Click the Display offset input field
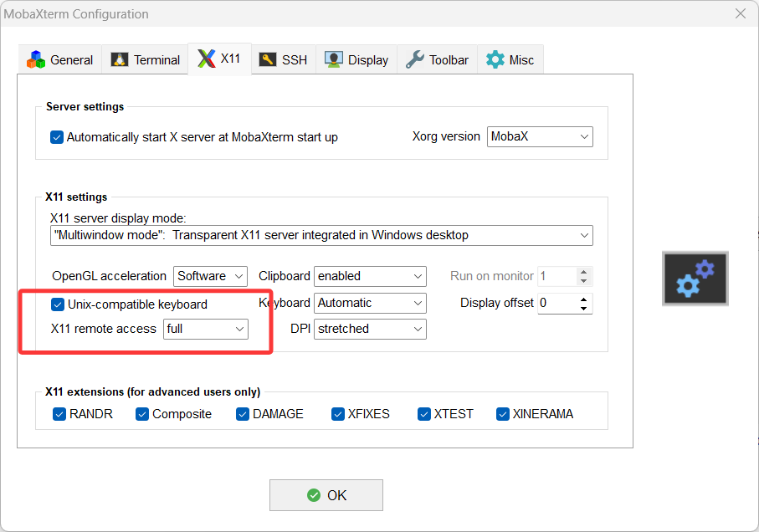Image resolution: width=759 pixels, height=532 pixels. 557,304
